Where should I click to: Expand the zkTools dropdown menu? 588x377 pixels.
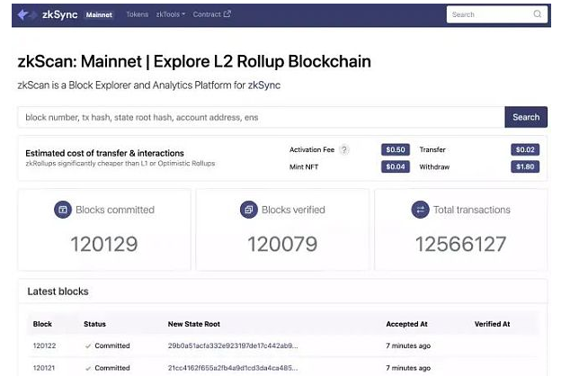coord(171,14)
